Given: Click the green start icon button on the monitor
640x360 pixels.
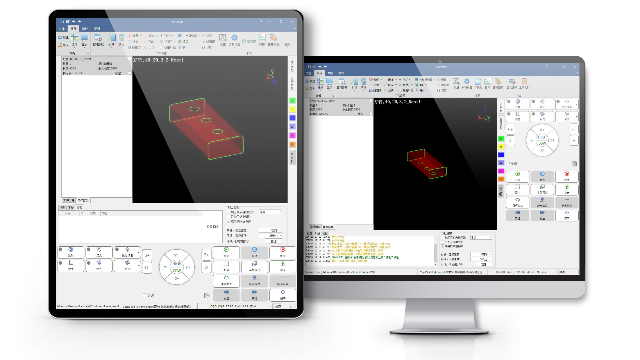Looking at the screenshot, I should tap(518, 176).
